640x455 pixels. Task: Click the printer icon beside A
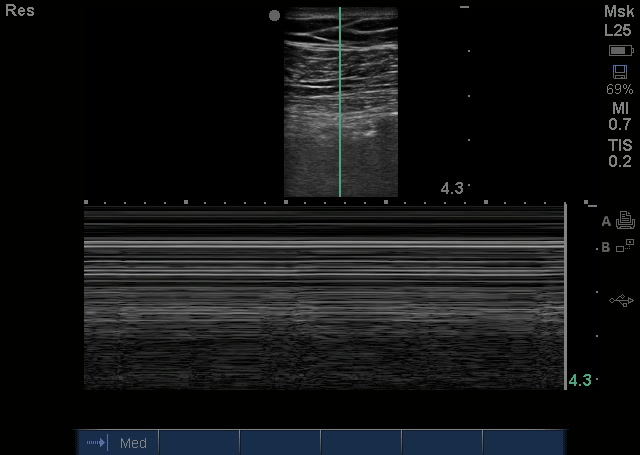[x=626, y=220]
